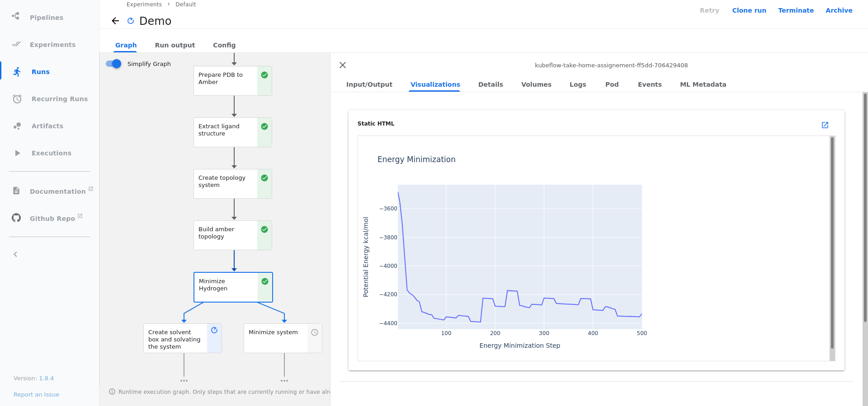Switch to the Input/Output tab
This screenshot has width=868, height=406.
(x=369, y=84)
